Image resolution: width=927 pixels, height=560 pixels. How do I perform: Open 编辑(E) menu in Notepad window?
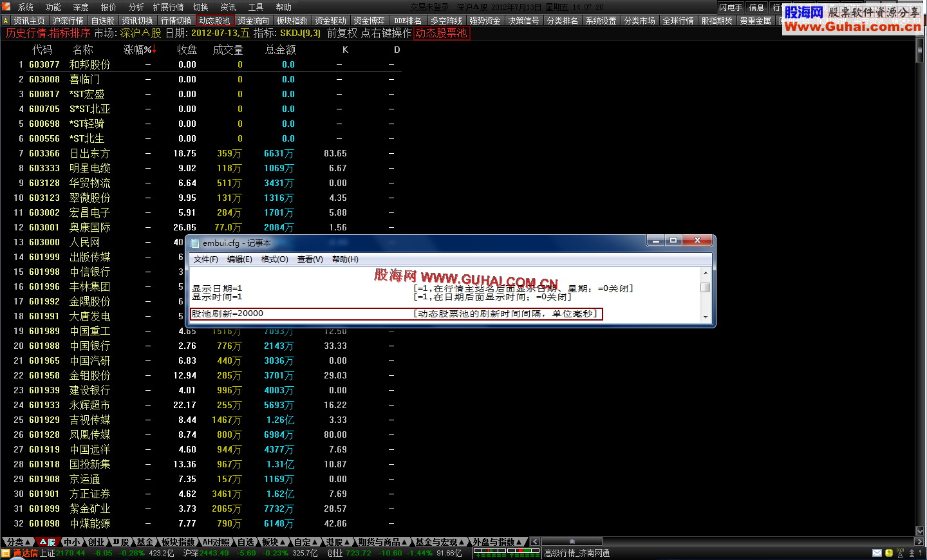click(x=239, y=259)
